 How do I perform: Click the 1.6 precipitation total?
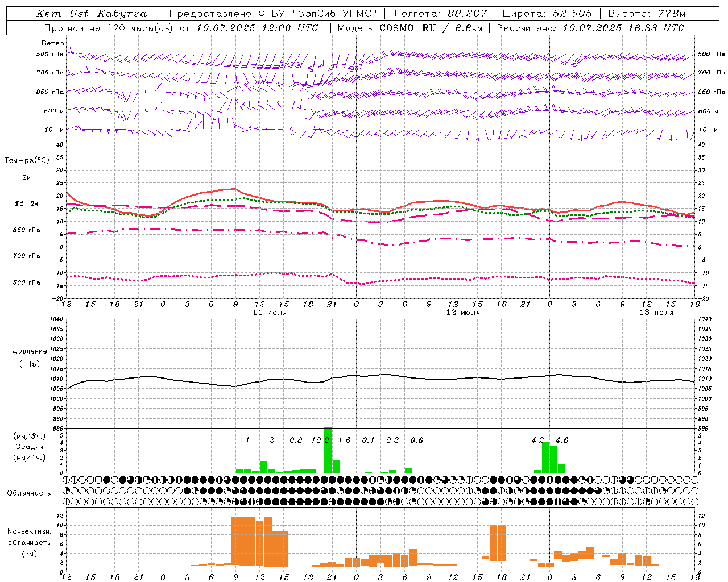345,440
